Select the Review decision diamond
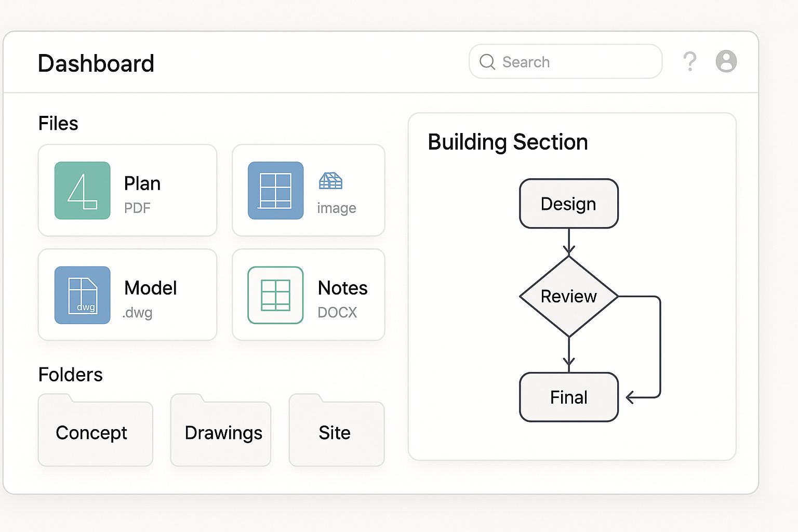 [x=569, y=296]
